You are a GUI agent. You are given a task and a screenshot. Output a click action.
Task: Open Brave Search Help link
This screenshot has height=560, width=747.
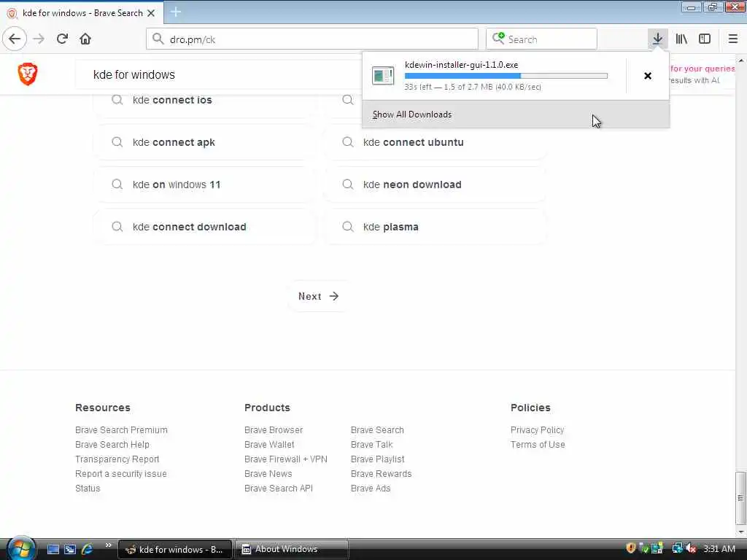coord(112,445)
